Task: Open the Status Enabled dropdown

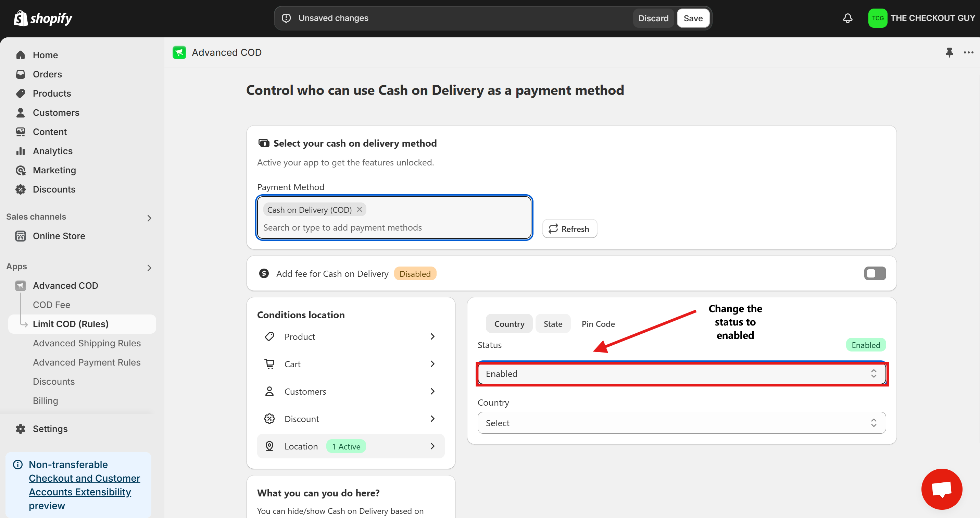Action: (x=681, y=373)
